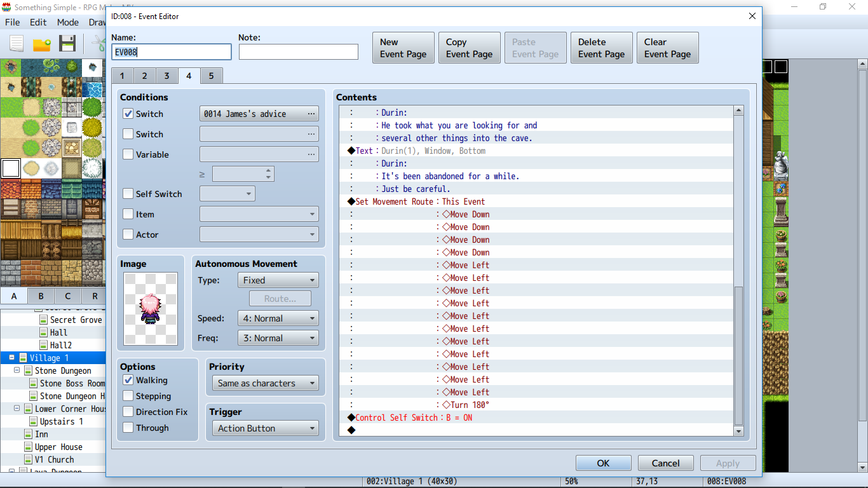The image size is (868, 488).
Task: Open the Priority dropdown
Action: pos(265,383)
